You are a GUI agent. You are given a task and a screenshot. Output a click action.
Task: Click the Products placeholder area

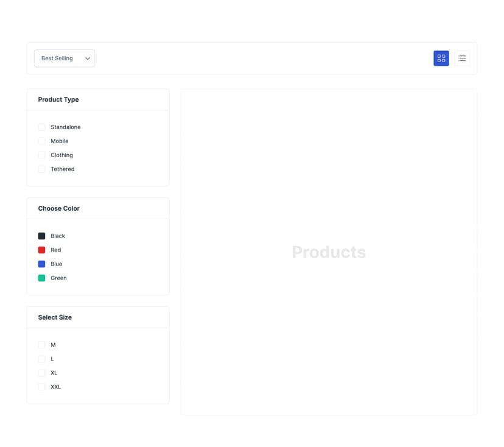pyautogui.click(x=329, y=252)
